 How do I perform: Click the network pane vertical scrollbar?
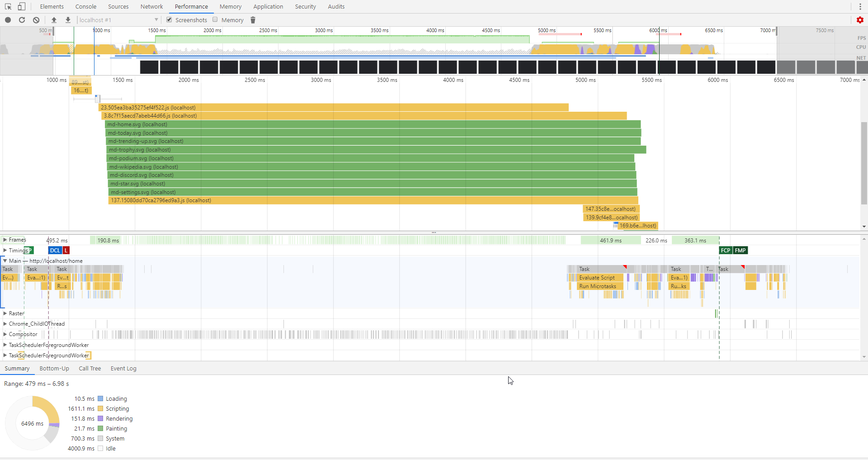pos(864,163)
